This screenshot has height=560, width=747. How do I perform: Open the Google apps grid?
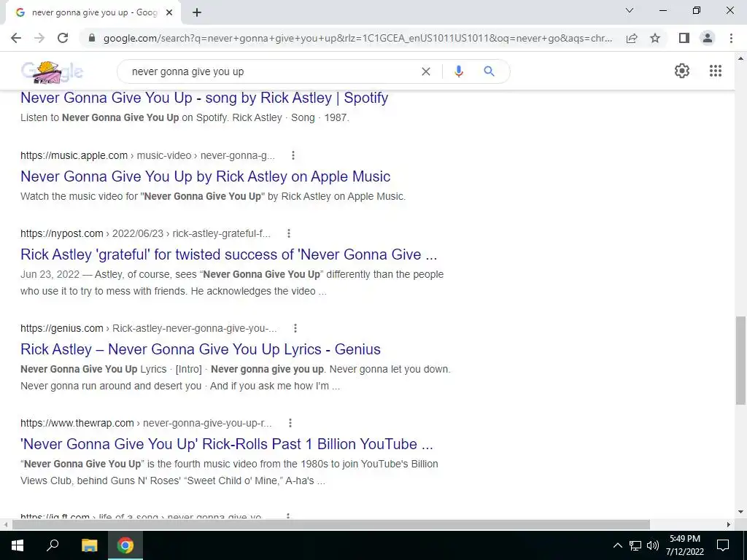(x=715, y=71)
